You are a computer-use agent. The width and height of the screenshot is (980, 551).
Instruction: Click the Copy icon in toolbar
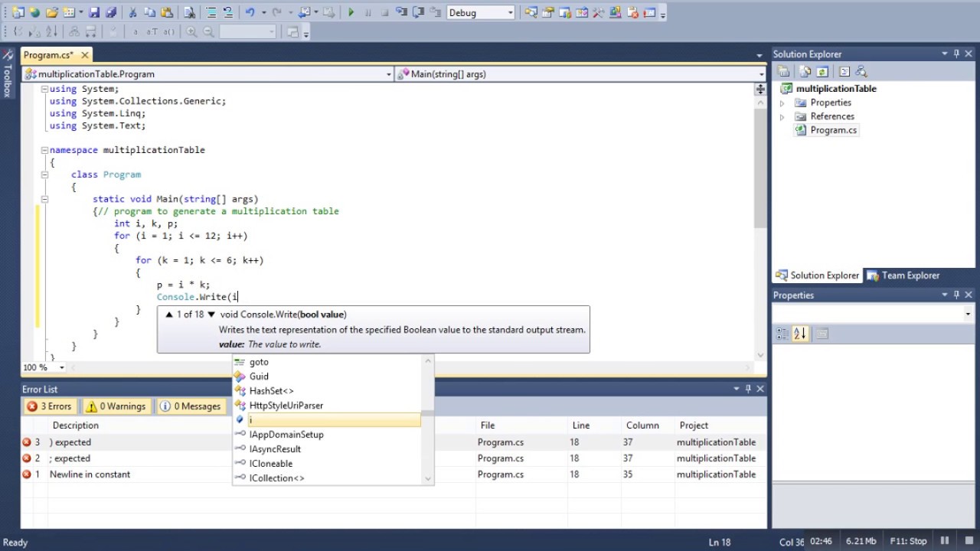[x=149, y=12]
